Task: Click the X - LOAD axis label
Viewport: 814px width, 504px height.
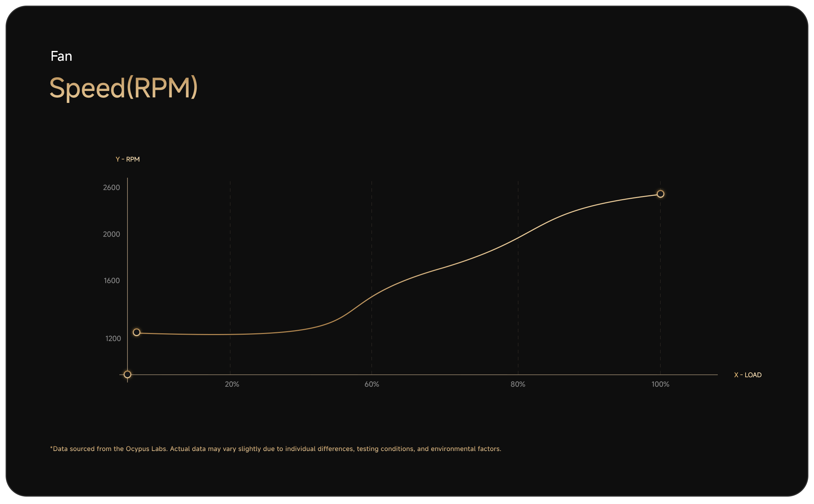Action: pos(748,375)
